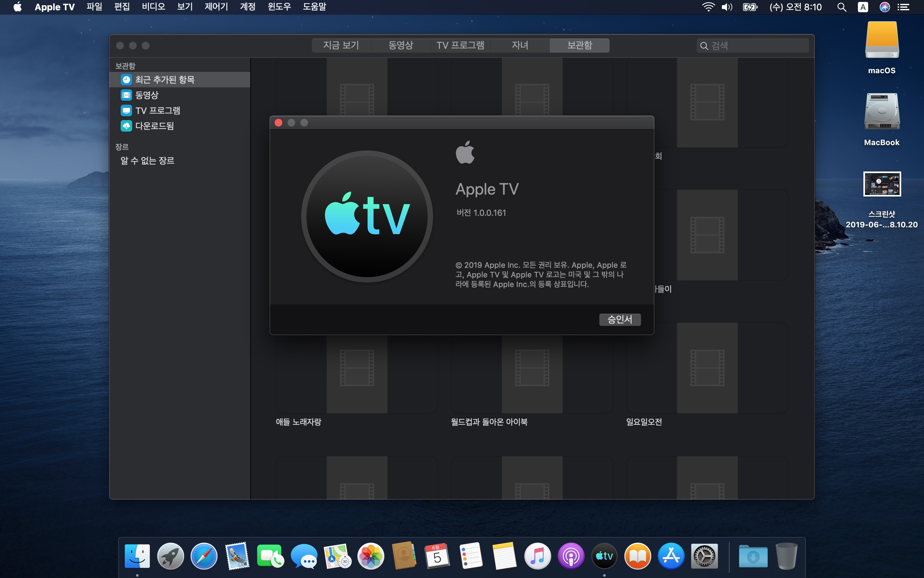Open the 비디오 menu
Image resolution: width=924 pixels, height=578 pixels.
153,7
